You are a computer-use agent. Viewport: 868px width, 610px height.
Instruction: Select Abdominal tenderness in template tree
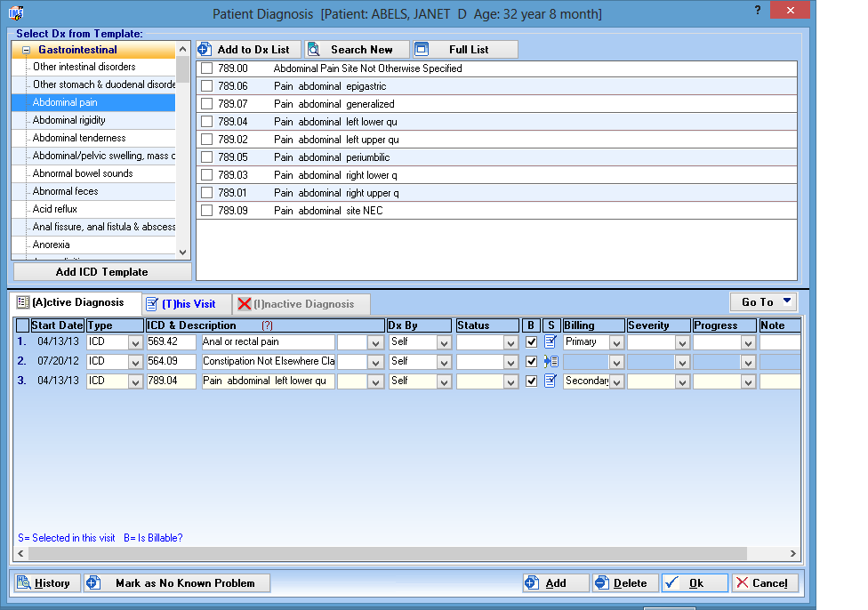point(79,138)
